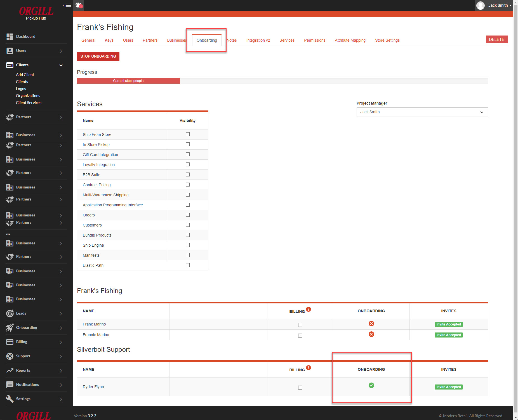Click the Users icon in sidebar
Screen dimensions: 518x420
point(10,51)
